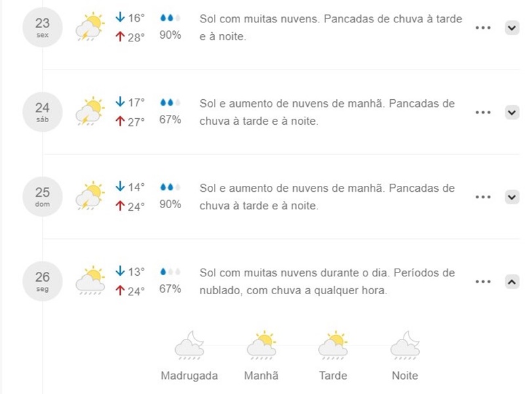The image size is (532, 394).
Task: Expand forecast details for Saturday 24
Action: (x=512, y=112)
